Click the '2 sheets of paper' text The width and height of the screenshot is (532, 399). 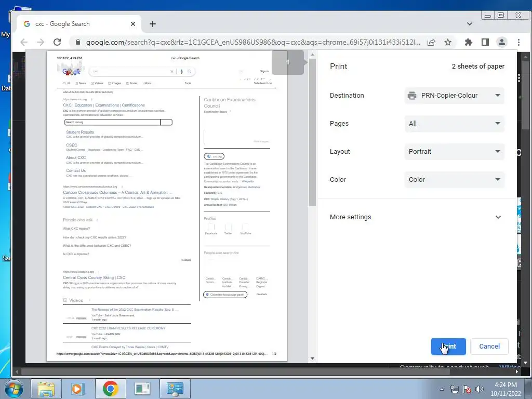tap(478, 66)
